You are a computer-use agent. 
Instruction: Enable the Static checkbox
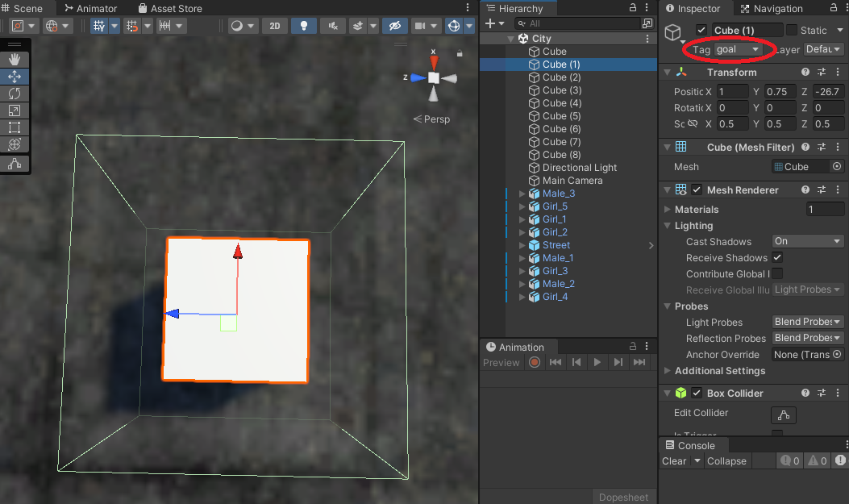(x=792, y=31)
